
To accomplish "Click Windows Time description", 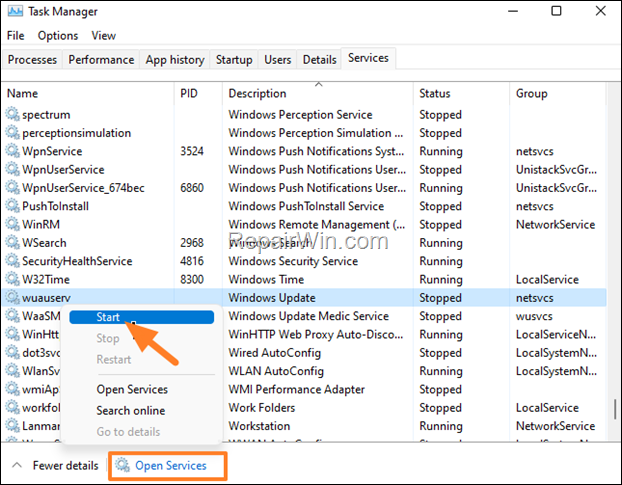I will tap(266, 279).
